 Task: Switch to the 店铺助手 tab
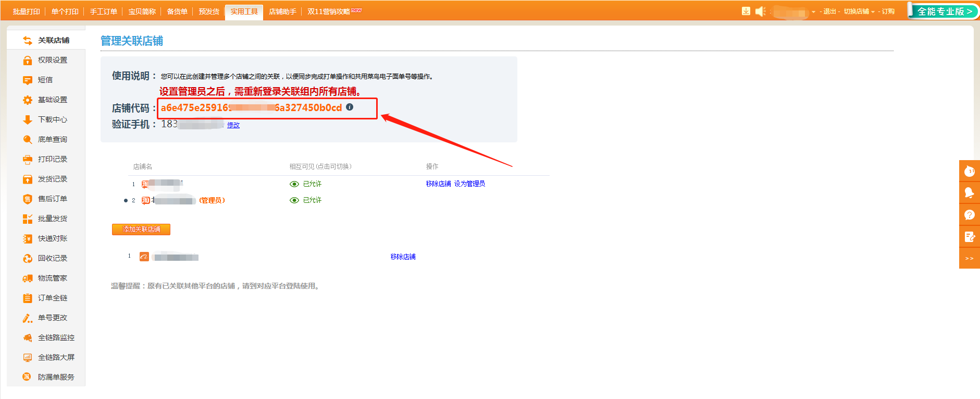pos(282,11)
